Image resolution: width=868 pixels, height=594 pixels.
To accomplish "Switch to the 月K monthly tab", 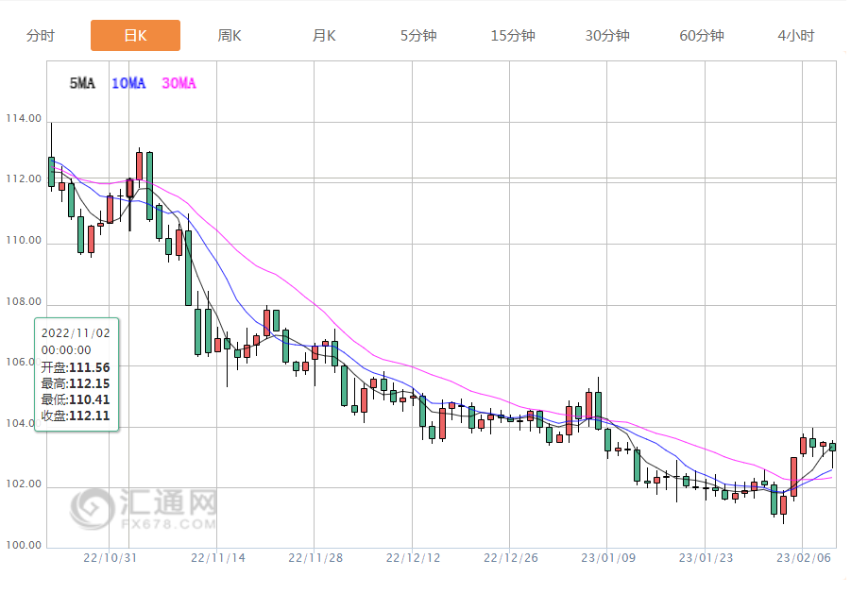I will [x=324, y=36].
